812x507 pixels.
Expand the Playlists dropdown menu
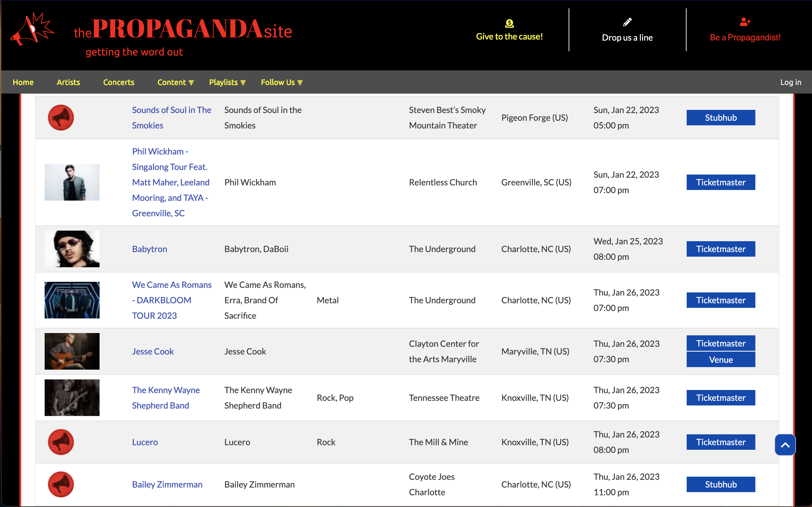point(227,82)
